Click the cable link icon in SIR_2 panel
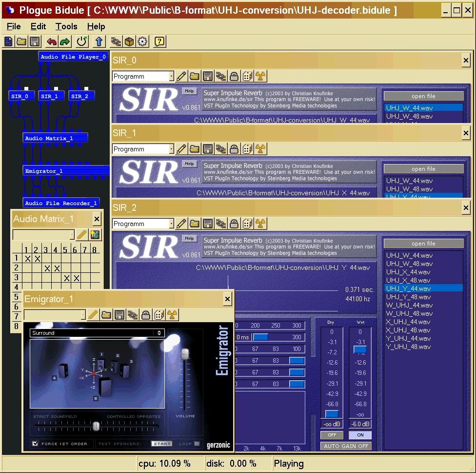The height and width of the screenshot is (473, 476). coord(221,224)
